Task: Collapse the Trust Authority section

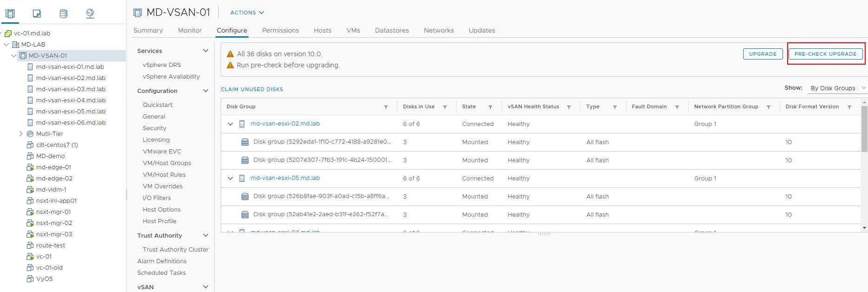Action: (206, 235)
